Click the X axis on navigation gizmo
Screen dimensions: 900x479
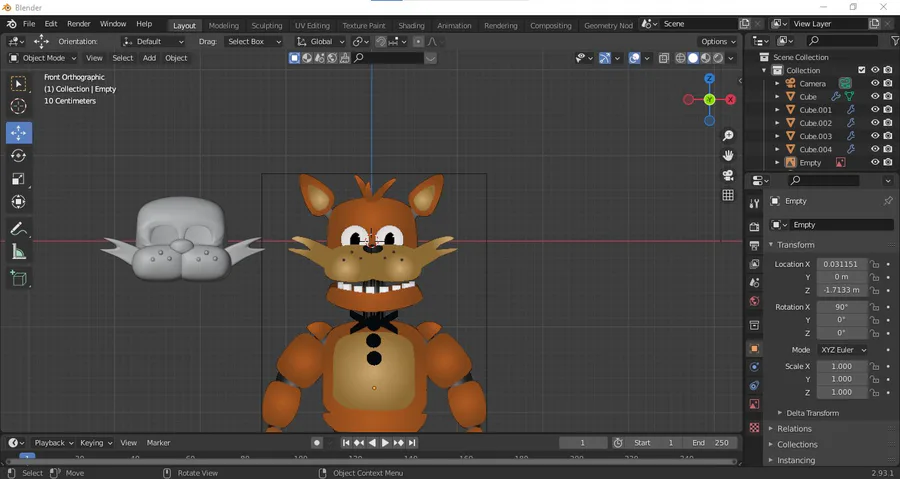pos(730,100)
